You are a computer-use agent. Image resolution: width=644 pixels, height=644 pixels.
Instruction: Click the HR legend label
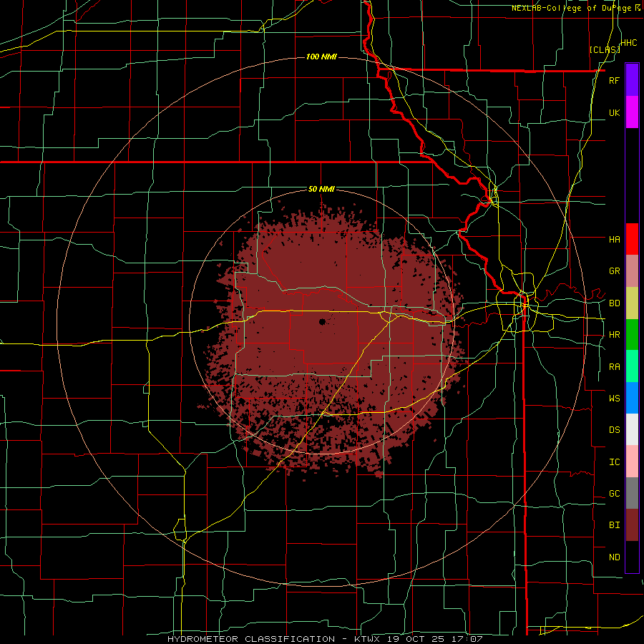tap(614, 335)
